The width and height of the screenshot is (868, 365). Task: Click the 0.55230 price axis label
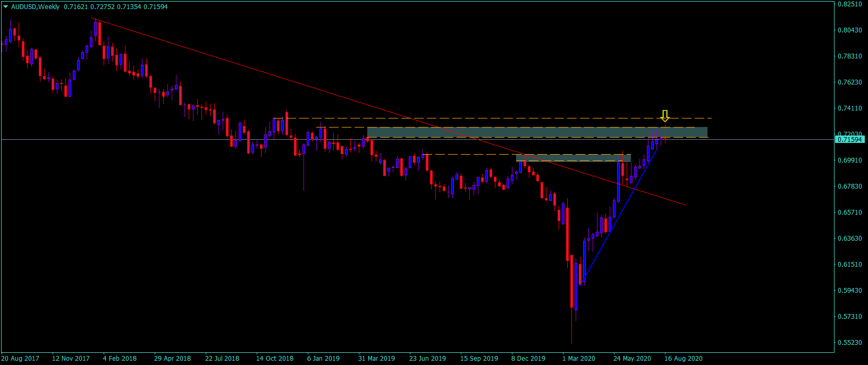click(849, 343)
